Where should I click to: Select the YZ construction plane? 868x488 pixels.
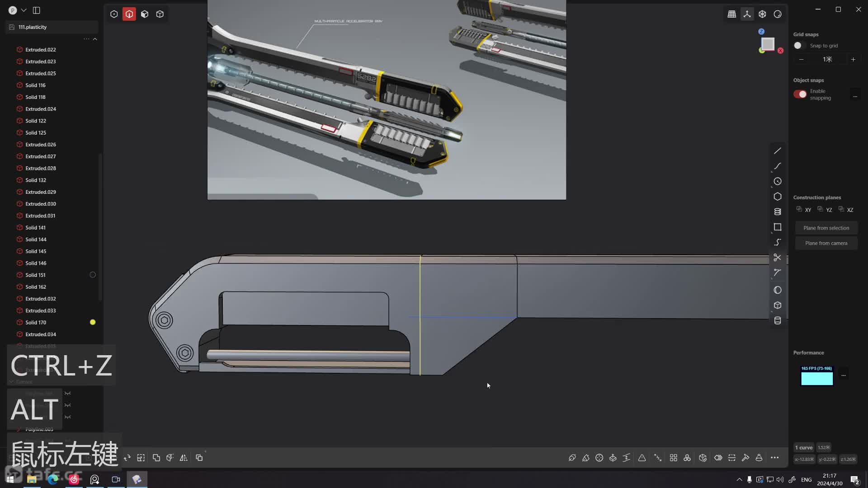pyautogui.click(x=825, y=210)
